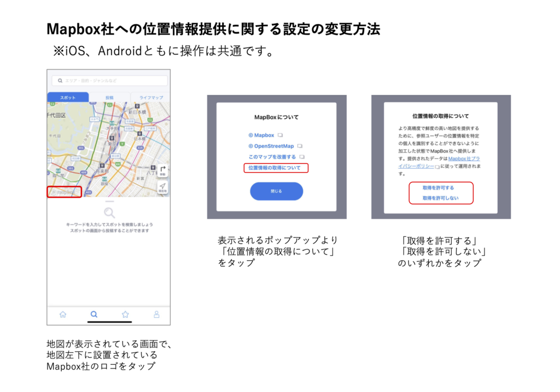The height and width of the screenshot is (392, 560).
Task: Tap the 移動 route arrow button on map
Action: click(x=162, y=170)
